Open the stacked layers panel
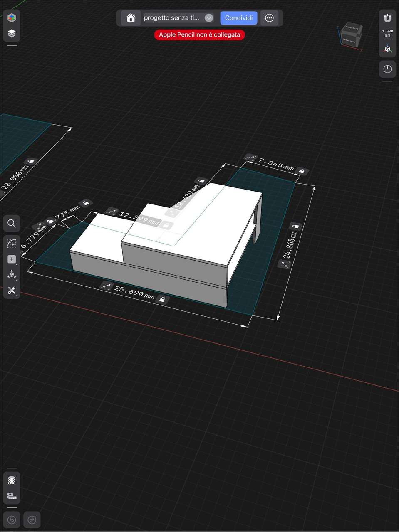399x532 pixels. pyautogui.click(x=12, y=33)
